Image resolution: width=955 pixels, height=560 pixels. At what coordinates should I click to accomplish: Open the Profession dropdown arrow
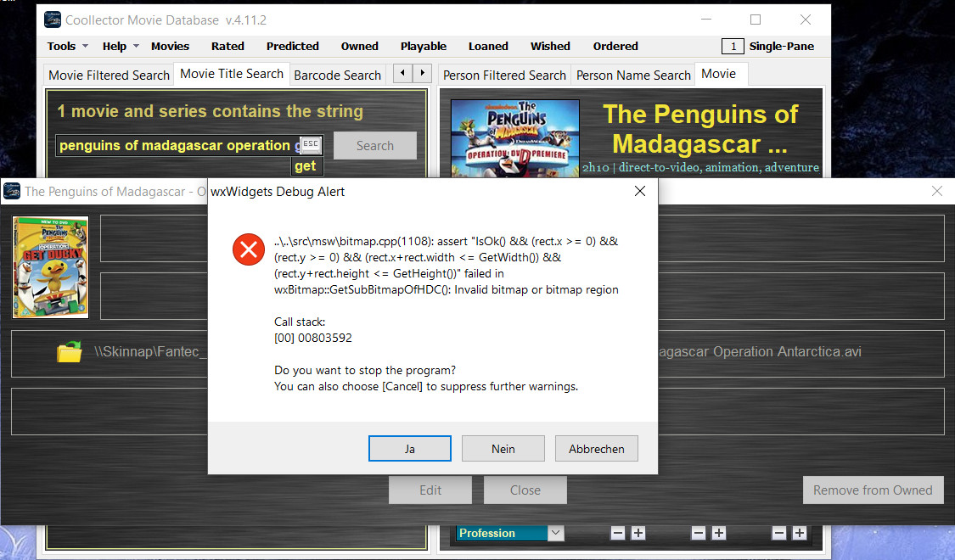point(555,533)
